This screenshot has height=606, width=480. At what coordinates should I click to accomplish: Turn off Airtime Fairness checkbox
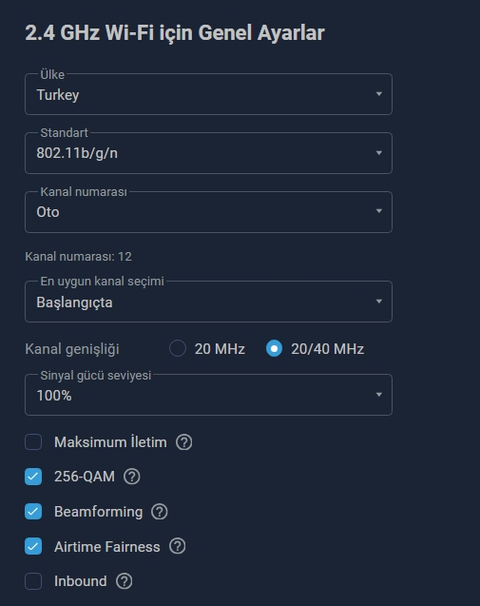tap(34, 546)
